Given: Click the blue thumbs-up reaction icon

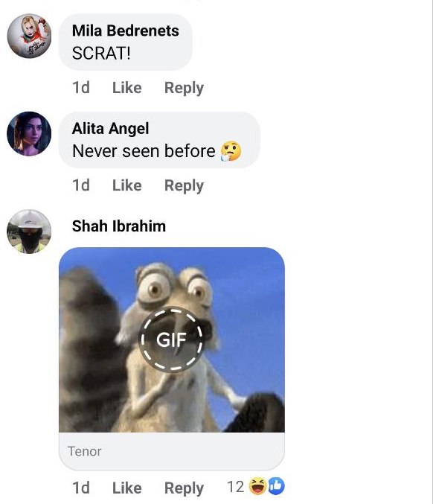Looking at the screenshot, I should (x=276, y=486).
